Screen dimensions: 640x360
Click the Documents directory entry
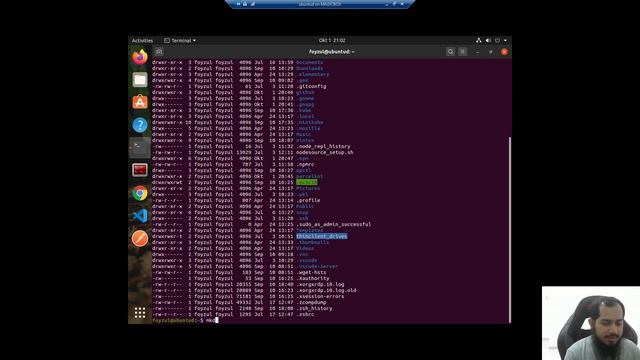pos(309,62)
